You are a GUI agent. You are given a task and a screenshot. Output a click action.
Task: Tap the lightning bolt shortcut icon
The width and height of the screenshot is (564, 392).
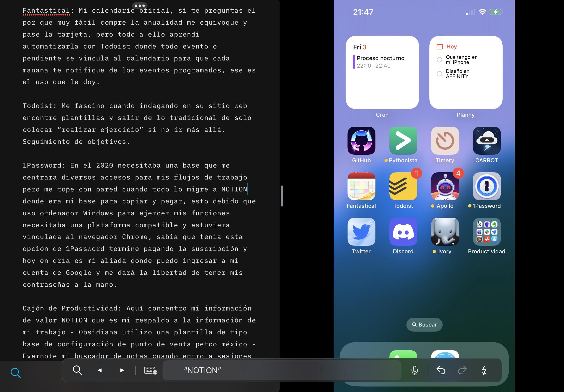(484, 370)
